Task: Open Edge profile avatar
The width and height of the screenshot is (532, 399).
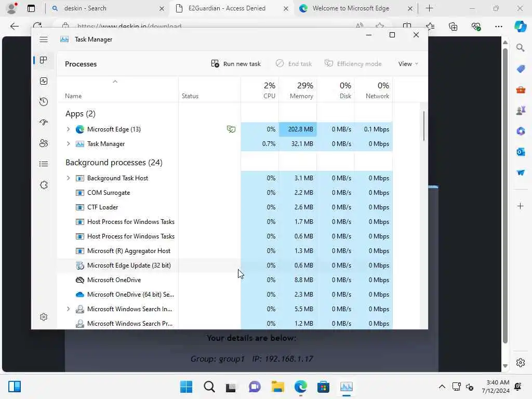Action: 12,8
